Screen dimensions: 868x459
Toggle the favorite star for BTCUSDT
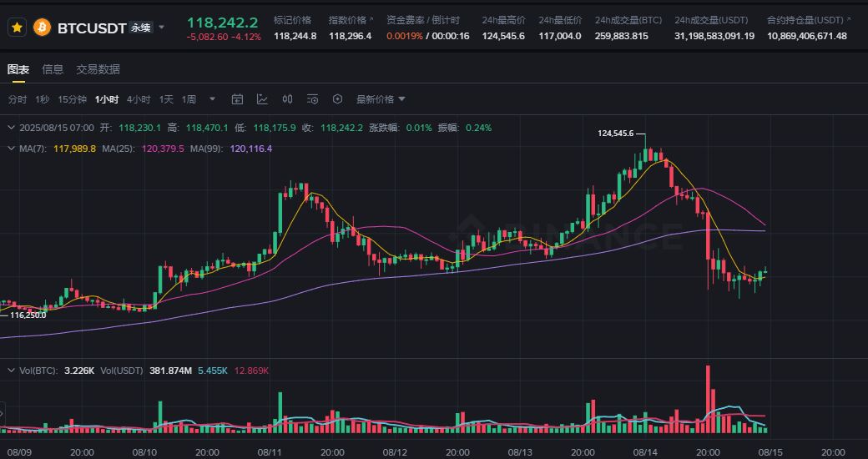[x=17, y=28]
